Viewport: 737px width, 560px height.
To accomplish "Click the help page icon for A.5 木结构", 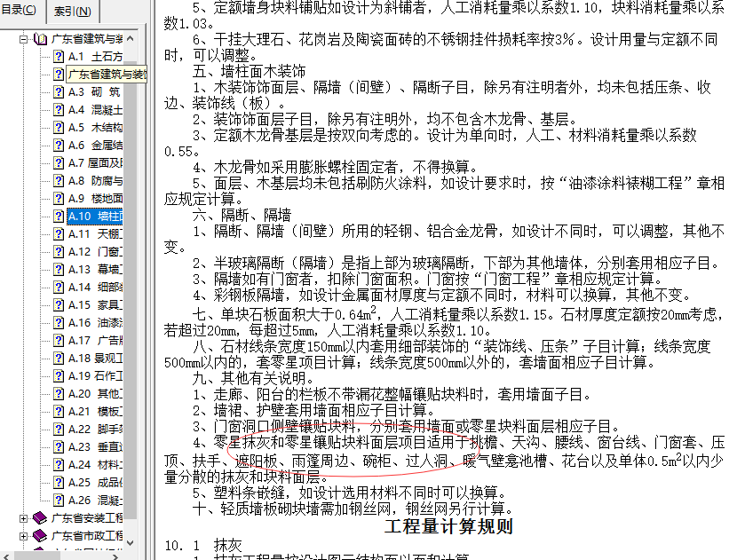I will pyautogui.click(x=59, y=128).
